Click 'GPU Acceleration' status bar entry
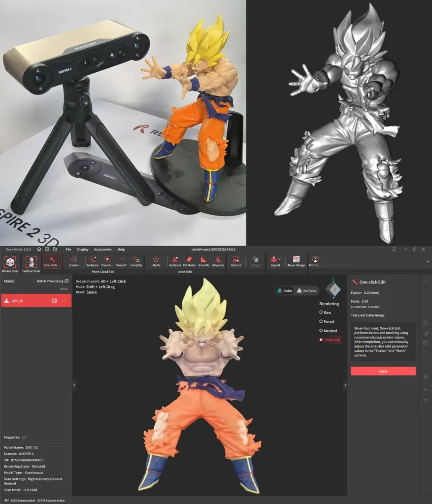Viewport: 432px width, 504px height. pos(51,500)
